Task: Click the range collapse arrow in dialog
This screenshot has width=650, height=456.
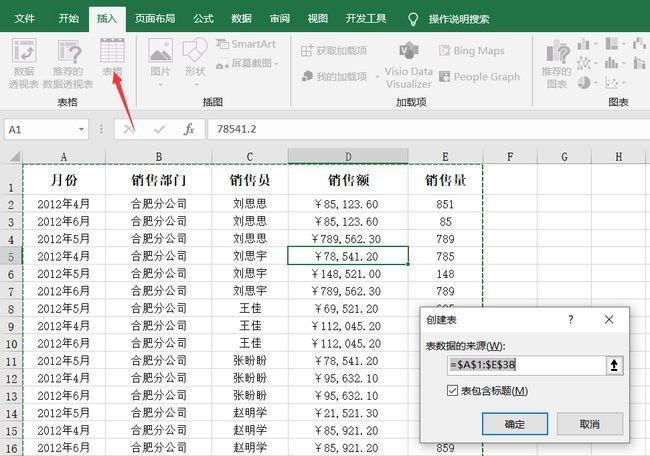Action: [614, 365]
